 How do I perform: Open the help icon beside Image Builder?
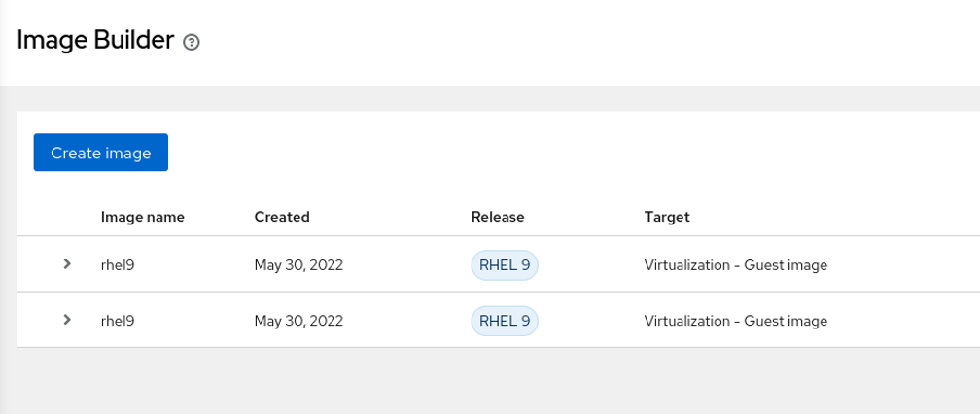click(192, 43)
